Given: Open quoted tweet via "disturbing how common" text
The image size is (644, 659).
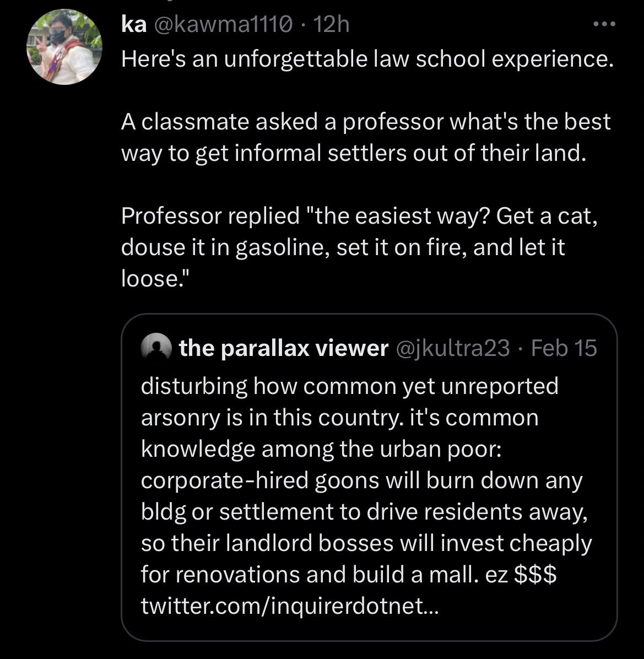Looking at the screenshot, I should pos(349,387).
